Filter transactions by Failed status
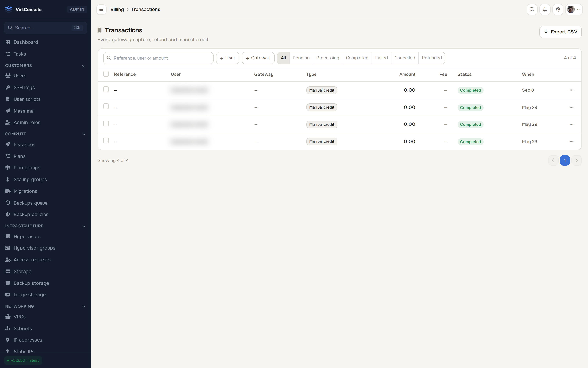Image resolution: width=588 pixels, height=368 pixels. [381, 58]
